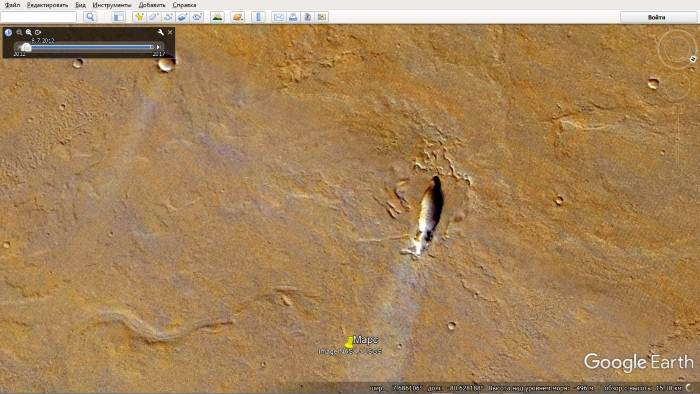Open the Файл menu

[12, 5]
